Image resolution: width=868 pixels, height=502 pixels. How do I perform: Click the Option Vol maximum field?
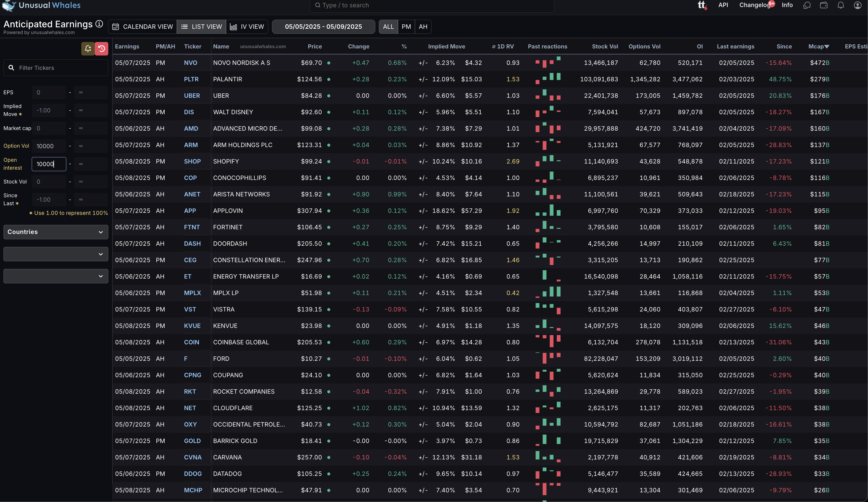click(x=91, y=146)
